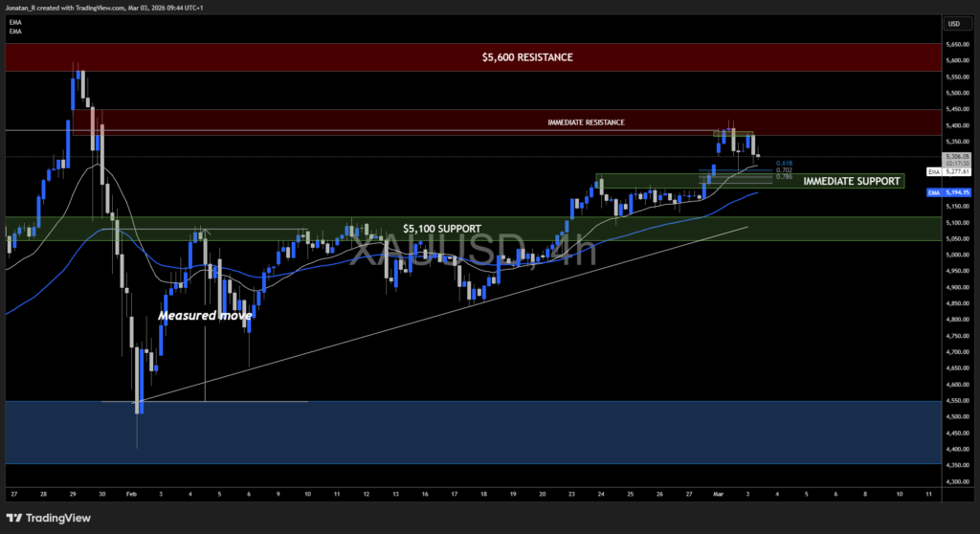Viewport: 980px width, 534px height.
Task: Select the IMMEDIATE SUPPORT label
Action: click(x=851, y=181)
